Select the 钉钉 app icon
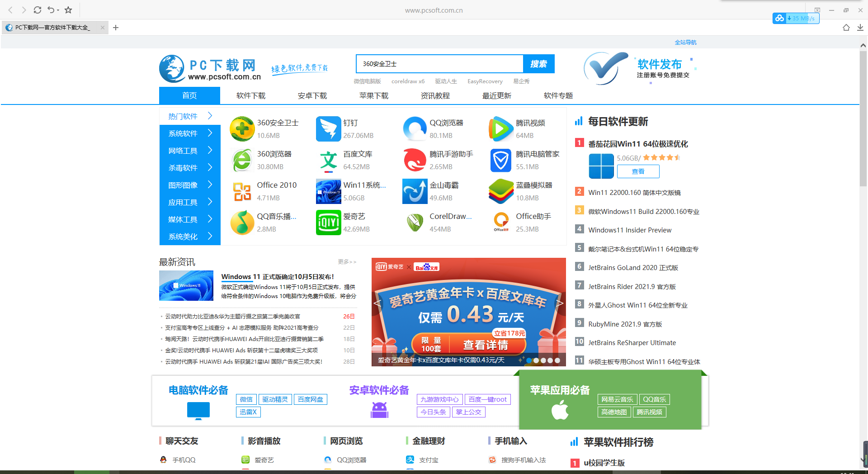This screenshot has width=868, height=474. click(329, 128)
